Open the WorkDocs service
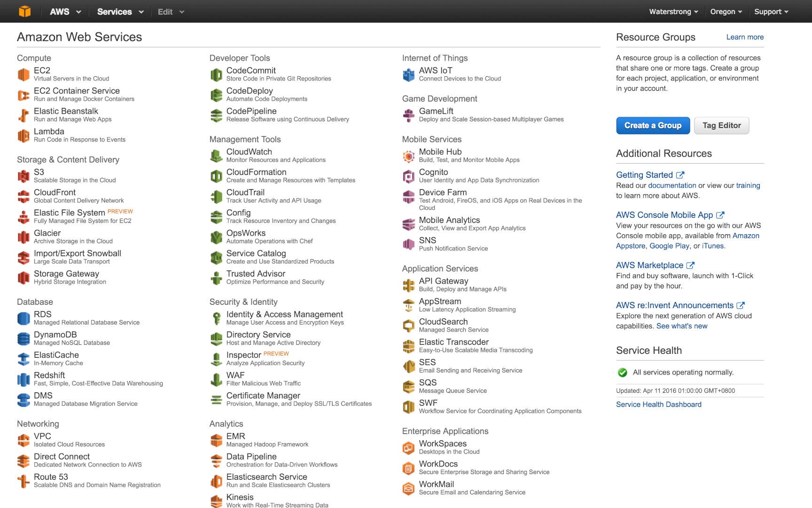The height and width of the screenshot is (508, 812). (x=438, y=464)
